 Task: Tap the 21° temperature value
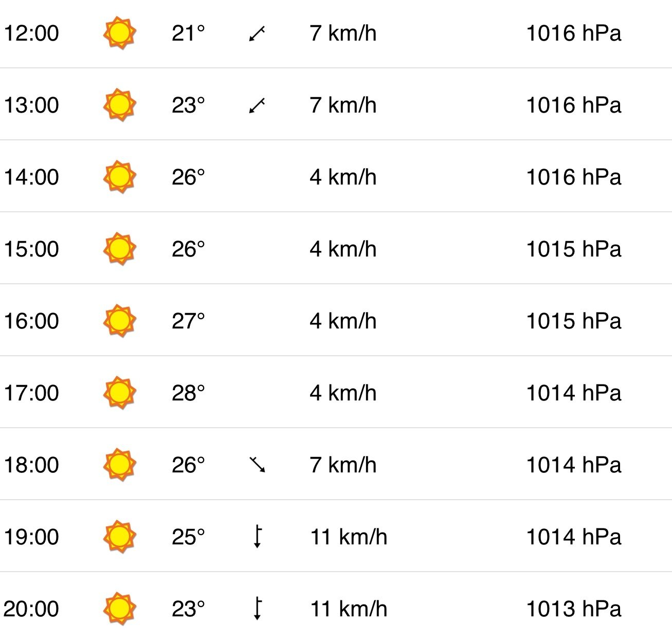(188, 33)
